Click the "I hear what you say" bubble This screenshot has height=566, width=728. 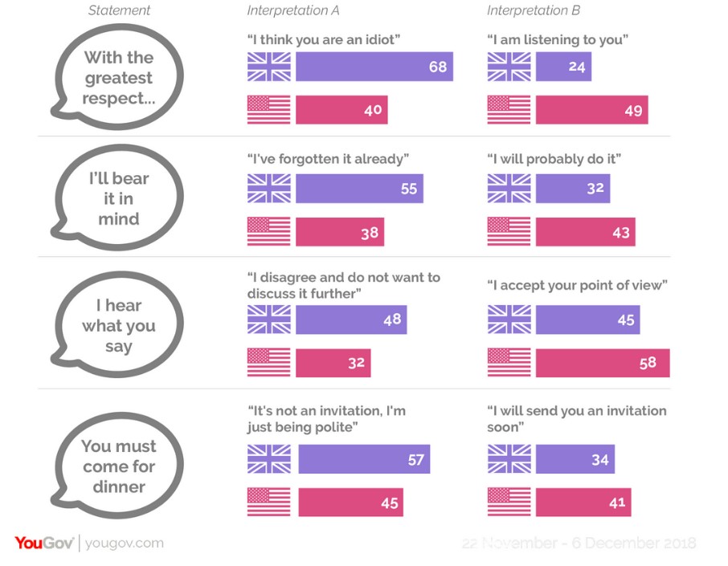click(119, 326)
